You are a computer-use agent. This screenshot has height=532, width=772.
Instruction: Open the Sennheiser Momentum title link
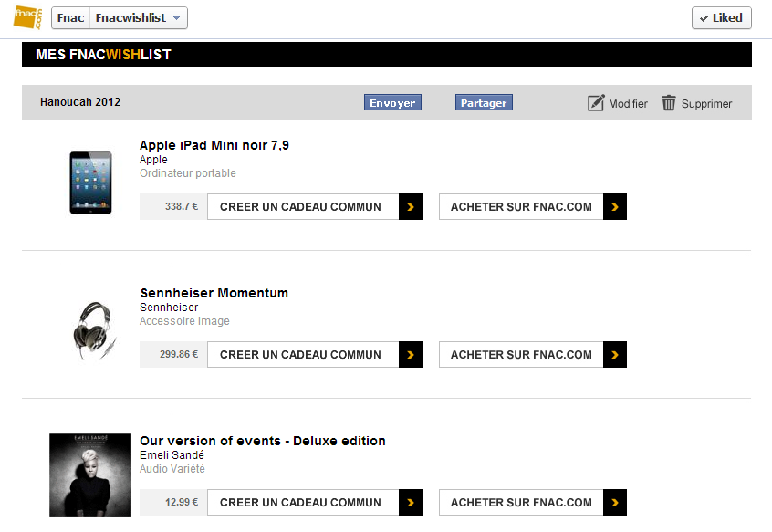coord(214,293)
